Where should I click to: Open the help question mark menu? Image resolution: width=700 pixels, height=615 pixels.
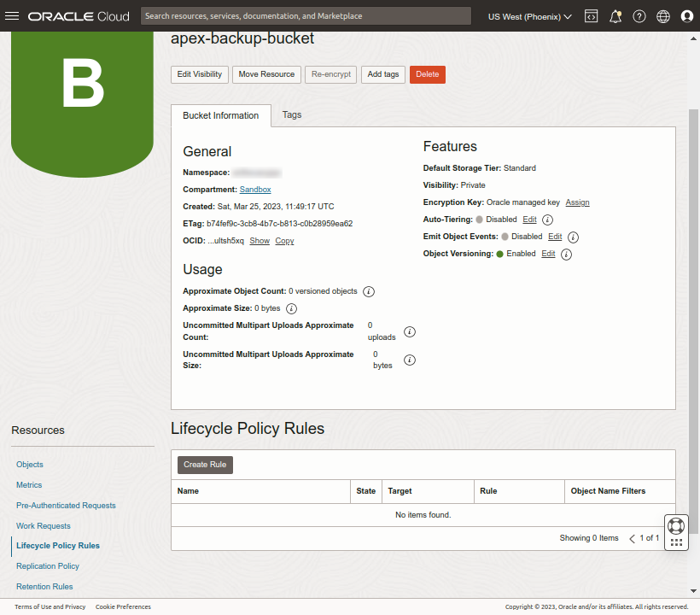click(639, 15)
